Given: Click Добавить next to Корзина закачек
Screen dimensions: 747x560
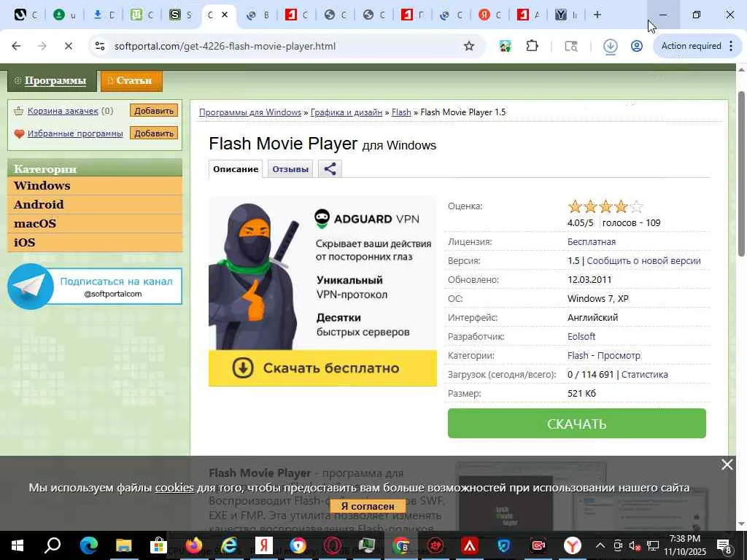Looking at the screenshot, I should pos(153,111).
